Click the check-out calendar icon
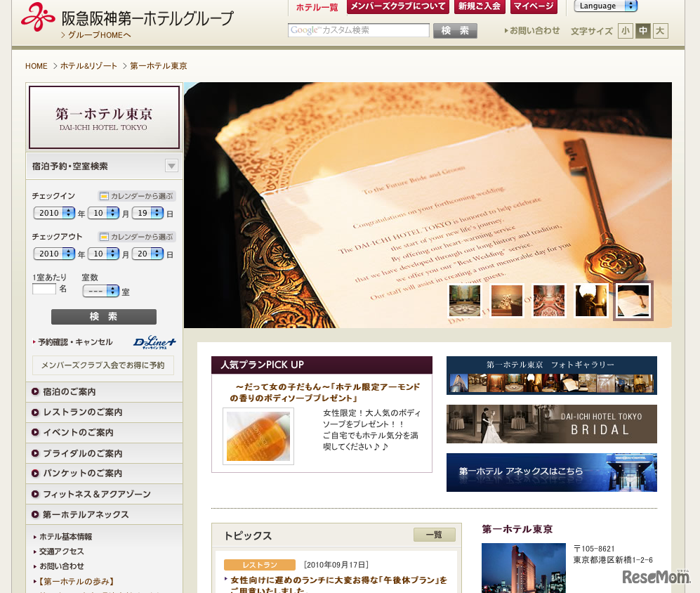 104,237
